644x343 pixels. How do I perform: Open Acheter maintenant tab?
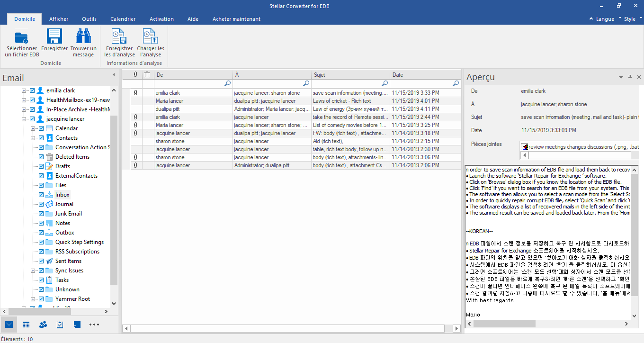236,19
